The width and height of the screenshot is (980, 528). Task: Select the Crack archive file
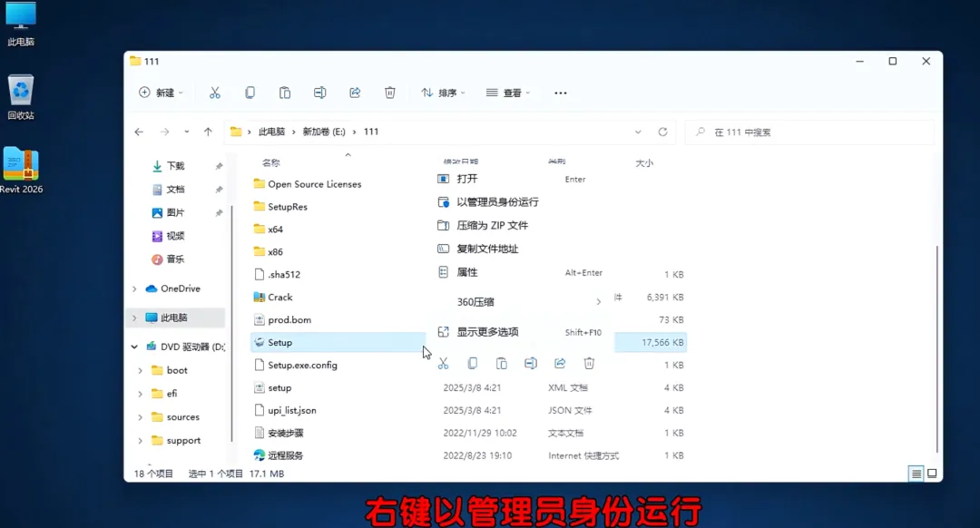coord(280,298)
